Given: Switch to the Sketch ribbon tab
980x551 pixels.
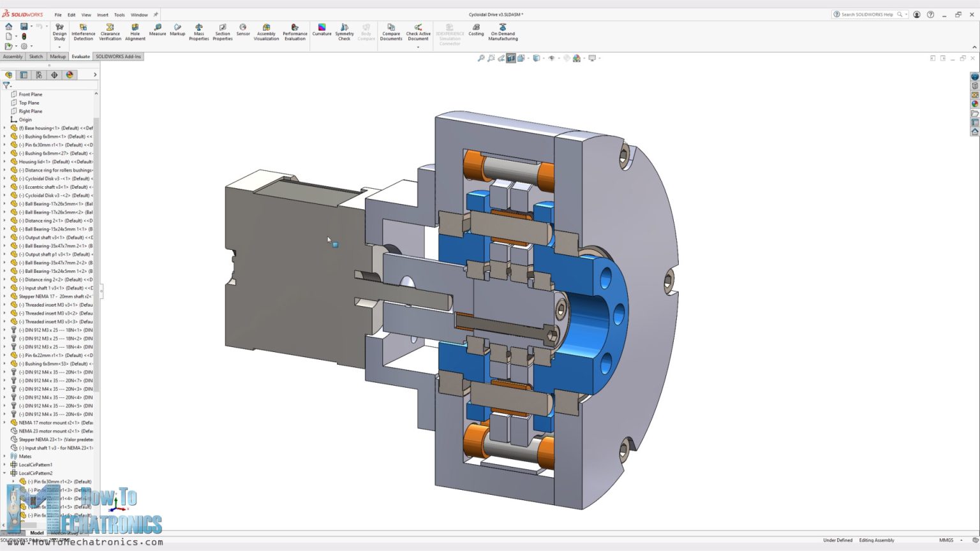Looking at the screenshot, I should pyautogui.click(x=36, y=56).
